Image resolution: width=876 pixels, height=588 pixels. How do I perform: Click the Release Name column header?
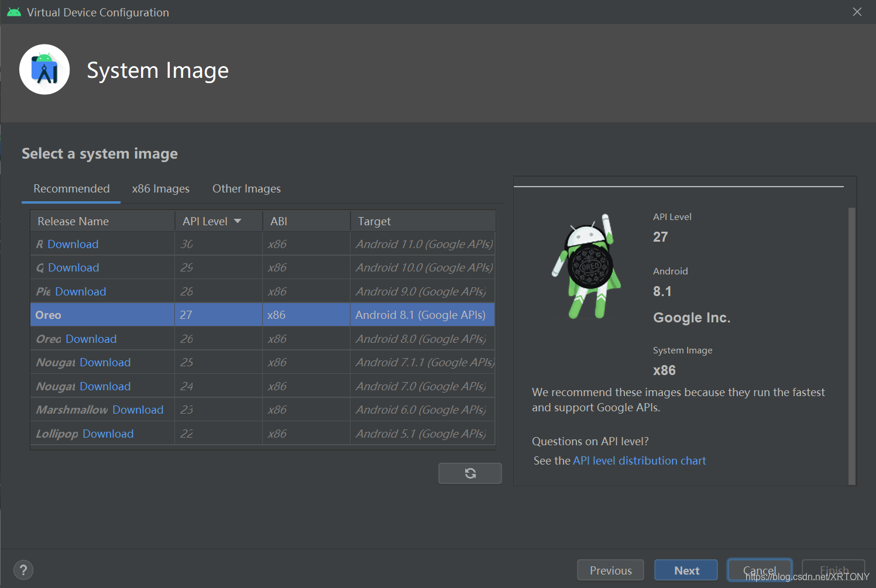(102, 221)
